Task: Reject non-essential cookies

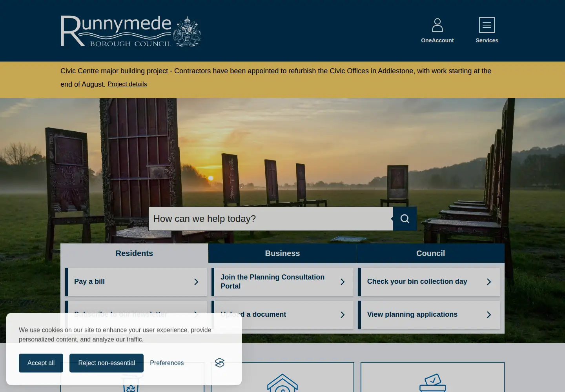Action: point(106,363)
